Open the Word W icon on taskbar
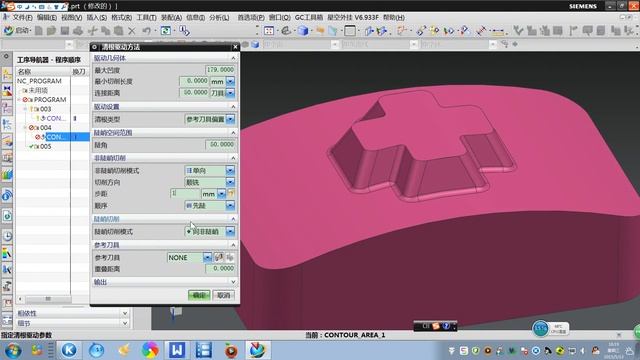640x360 pixels. point(177,350)
